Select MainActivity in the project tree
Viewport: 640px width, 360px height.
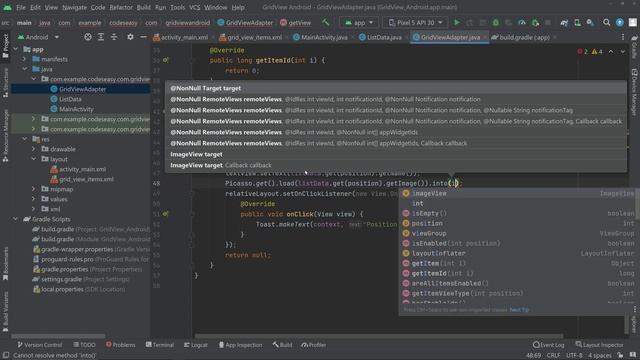point(76,109)
